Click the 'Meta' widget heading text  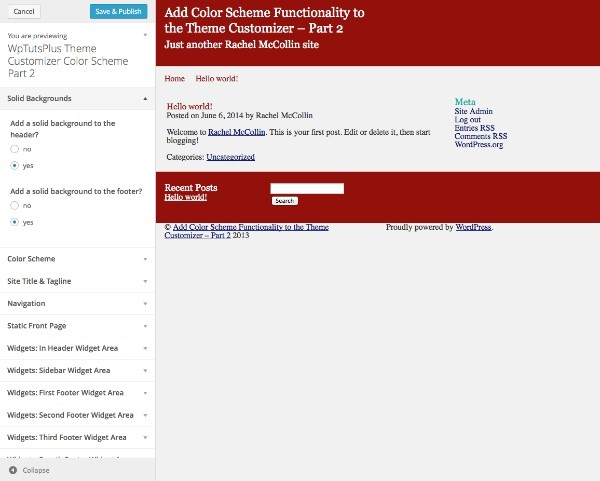465,102
